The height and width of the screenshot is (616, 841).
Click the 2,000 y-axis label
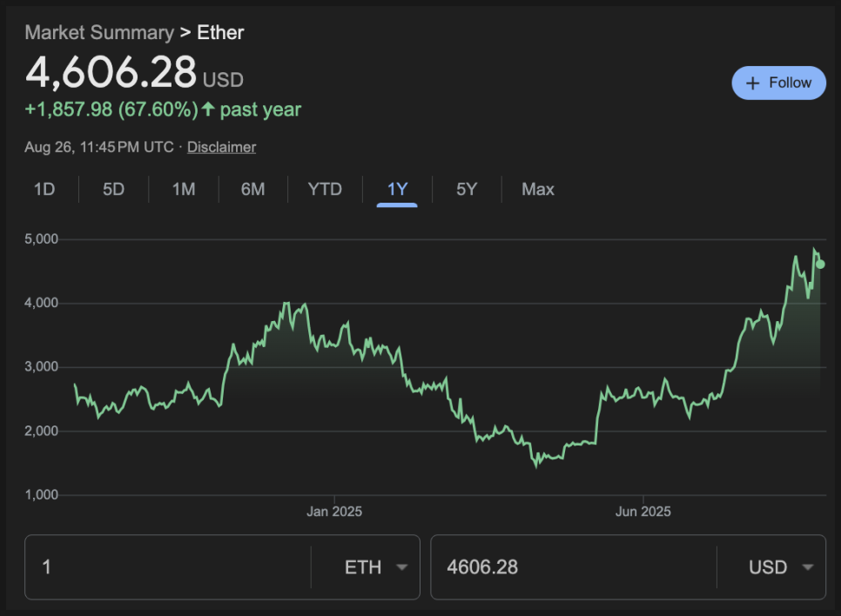point(41,431)
